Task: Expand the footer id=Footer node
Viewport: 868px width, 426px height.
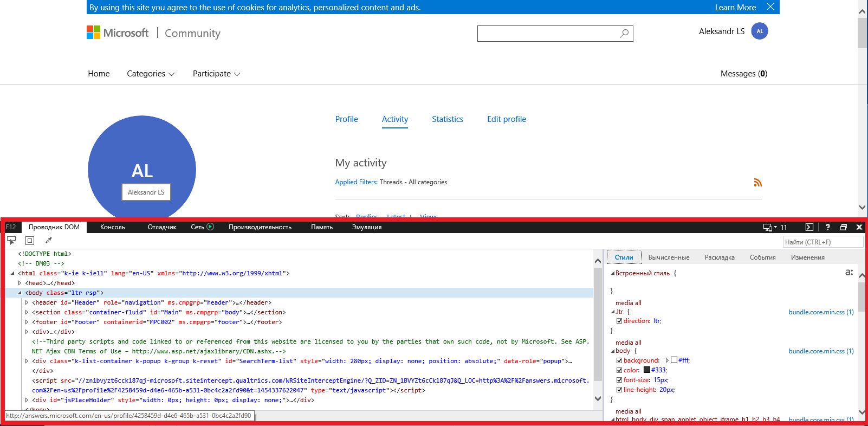Action: pos(27,322)
